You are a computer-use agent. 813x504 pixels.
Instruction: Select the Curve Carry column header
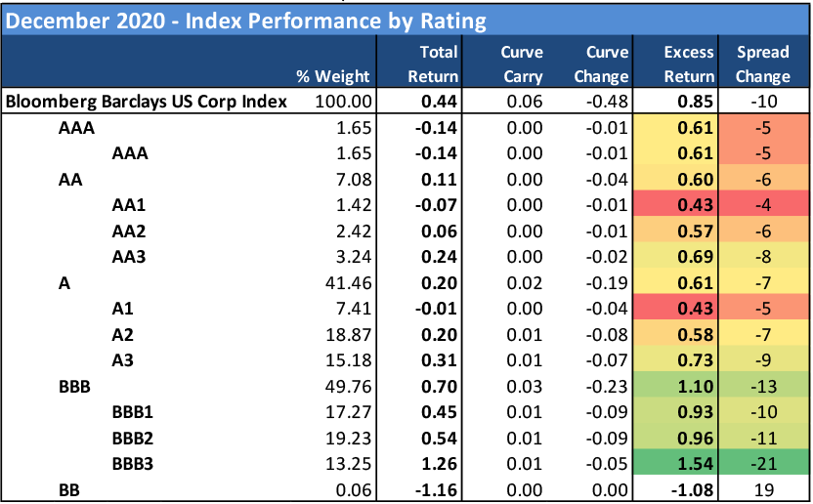point(522,63)
